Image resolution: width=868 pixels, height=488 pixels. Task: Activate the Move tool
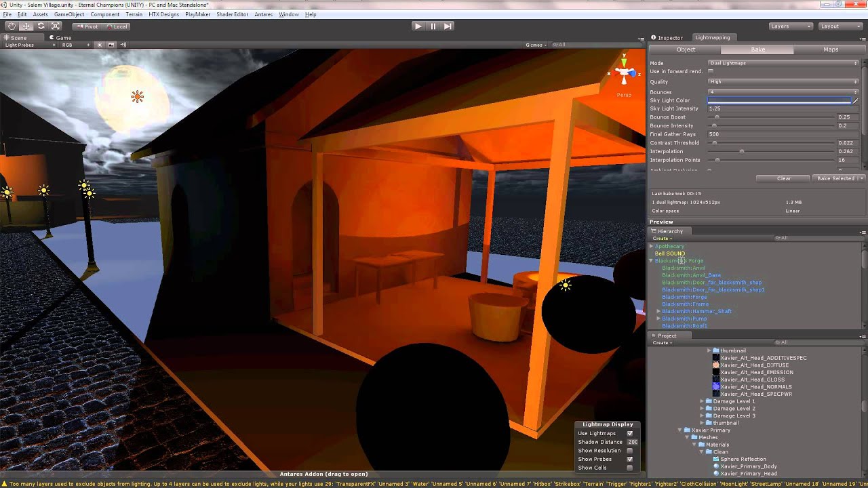[26, 26]
